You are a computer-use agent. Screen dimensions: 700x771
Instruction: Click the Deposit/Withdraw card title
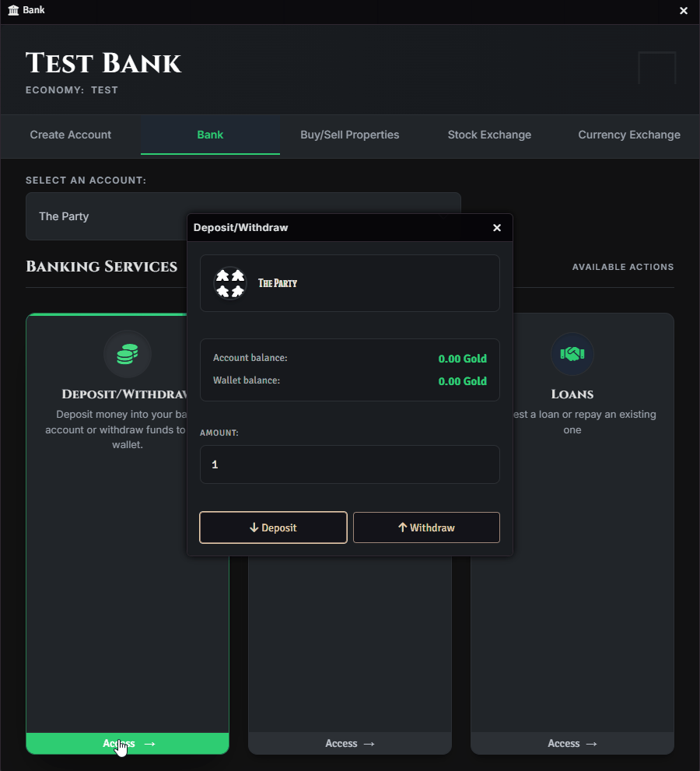click(x=124, y=394)
